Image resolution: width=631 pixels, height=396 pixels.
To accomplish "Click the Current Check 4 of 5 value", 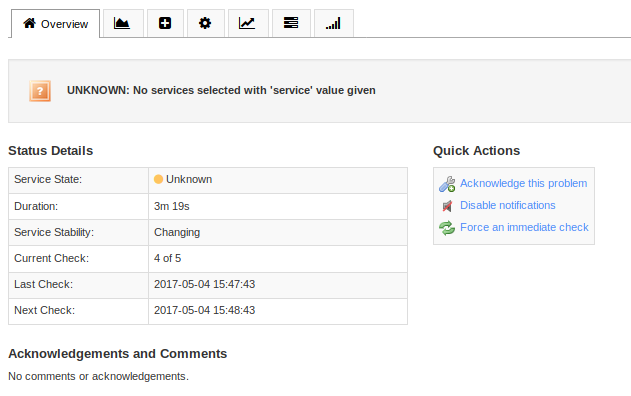I will click(x=167, y=258).
